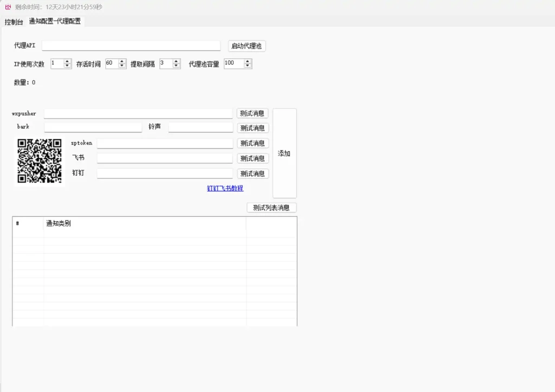This screenshot has width=555, height=392.
Task: Click the wxpusher input field
Action: tap(138, 113)
